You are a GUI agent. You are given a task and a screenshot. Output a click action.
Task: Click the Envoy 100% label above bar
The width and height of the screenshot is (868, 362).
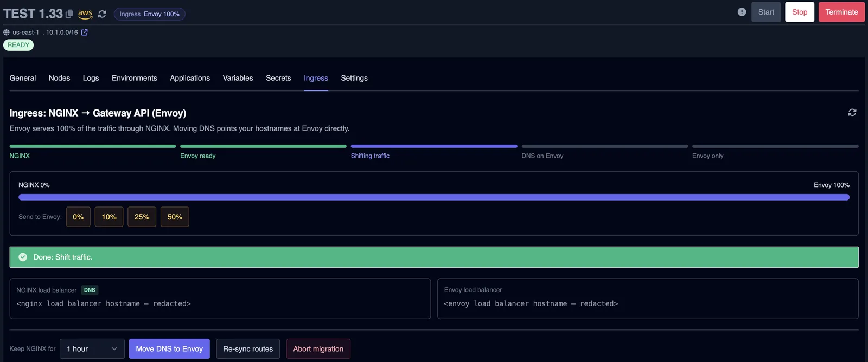pos(832,185)
